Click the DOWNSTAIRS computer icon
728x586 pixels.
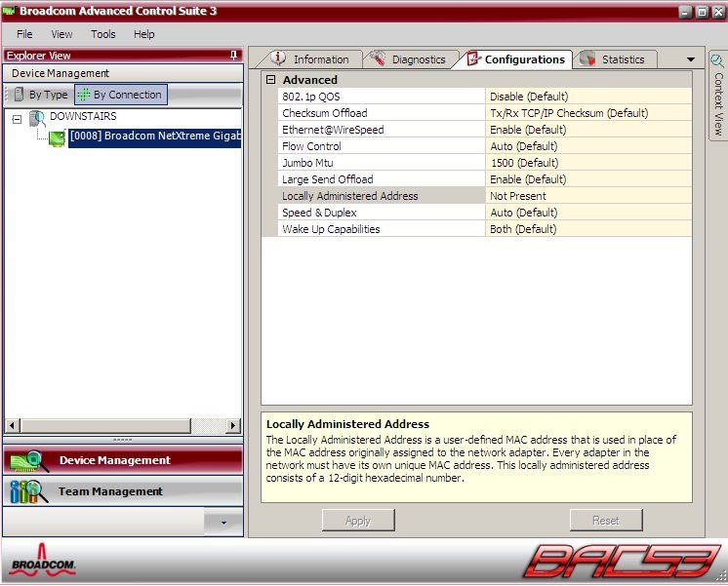pos(37,117)
